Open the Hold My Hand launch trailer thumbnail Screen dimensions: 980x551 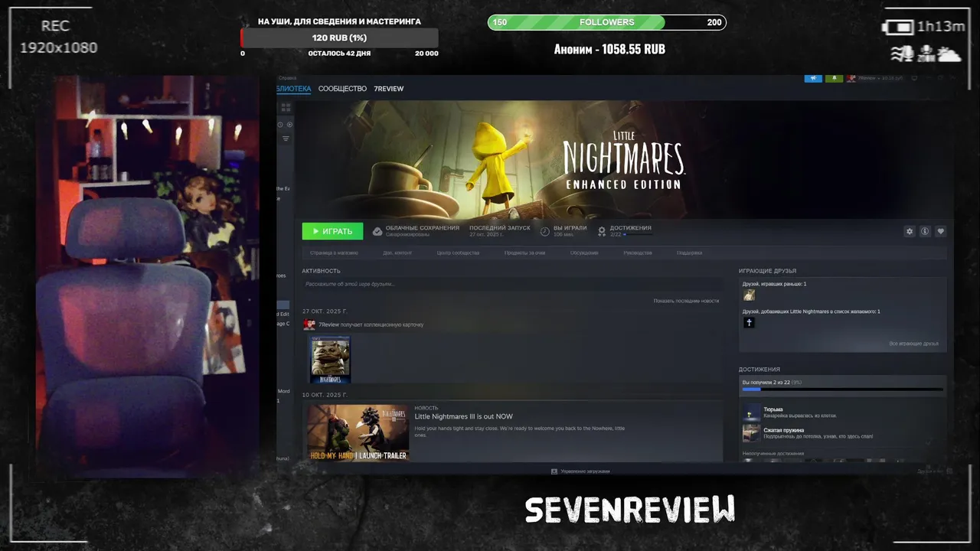coord(358,432)
